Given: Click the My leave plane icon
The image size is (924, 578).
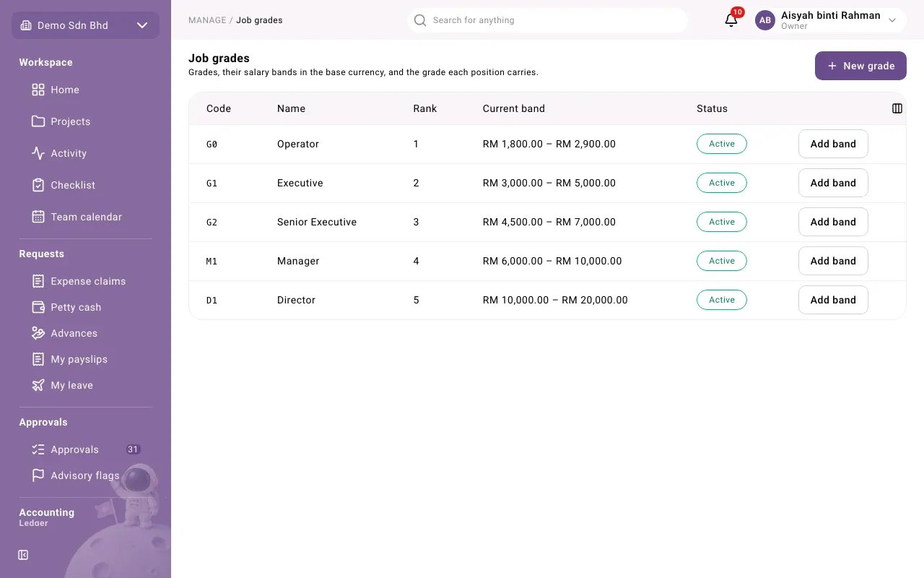Looking at the screenshot, I should pyautogui.click(x=38, y=385).
